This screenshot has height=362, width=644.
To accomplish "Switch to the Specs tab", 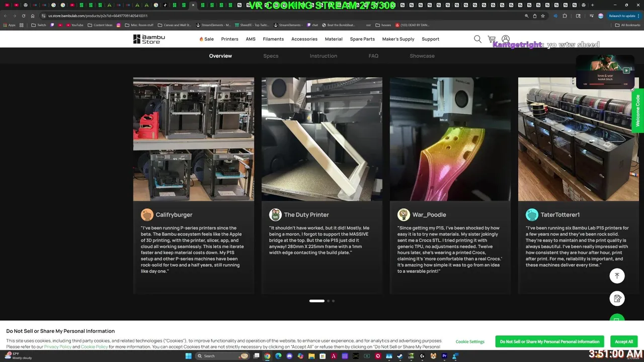I will 271,56.
